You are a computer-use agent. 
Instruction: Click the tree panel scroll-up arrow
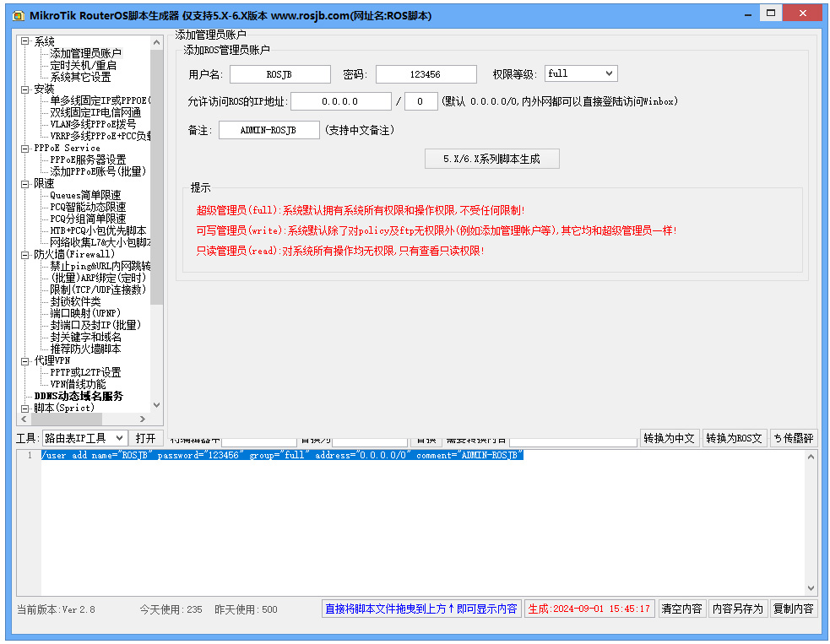tap(157, 42)
